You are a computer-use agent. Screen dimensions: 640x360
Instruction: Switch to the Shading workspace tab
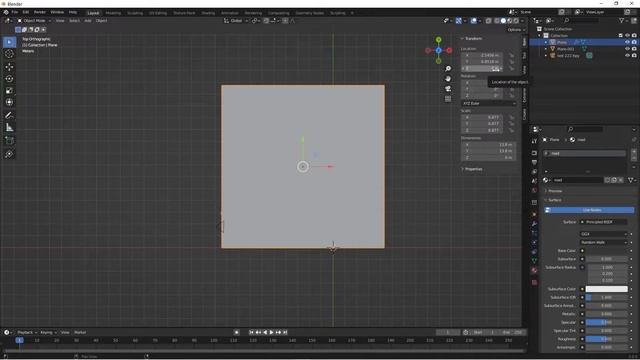[x=208, y=13]
